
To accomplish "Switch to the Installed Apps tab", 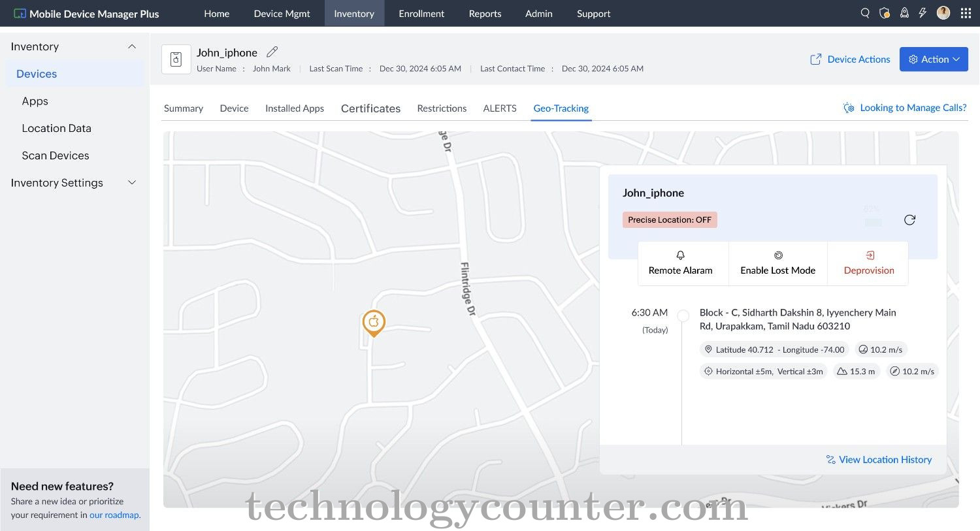I will pyautogui.click(x=295, y=108).
